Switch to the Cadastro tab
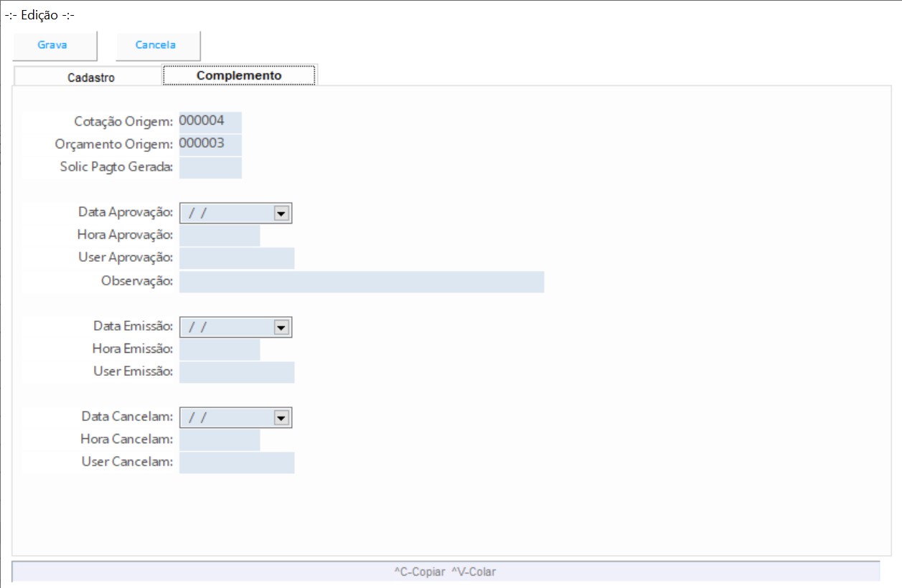Viewport: 902px width, 588px height. 90,77
